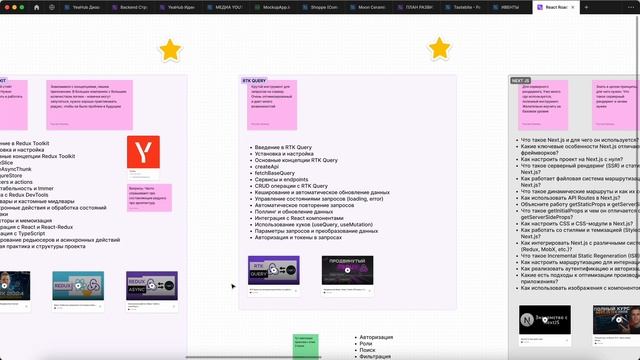Click 'Интеграция с React и React-Redux' line
The width and height of the screenshot is (640, 360).
coord(36,227)
